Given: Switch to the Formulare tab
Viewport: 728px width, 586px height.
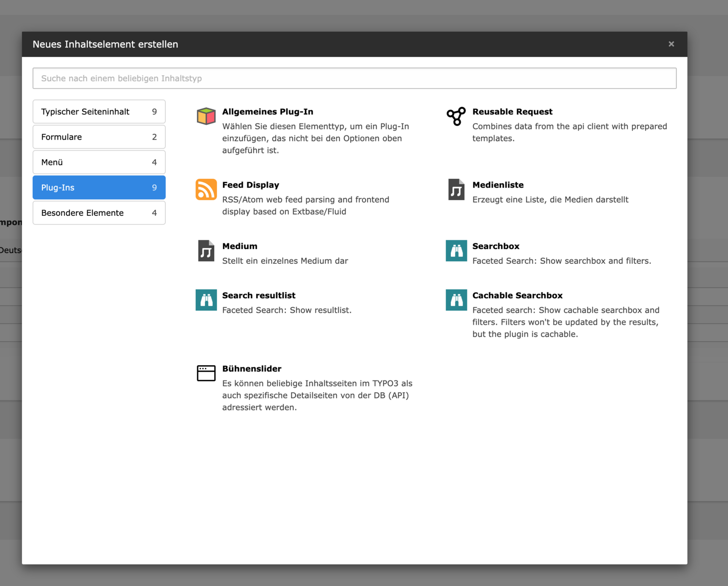Looking at the screenshot, I should coord(99,137).
